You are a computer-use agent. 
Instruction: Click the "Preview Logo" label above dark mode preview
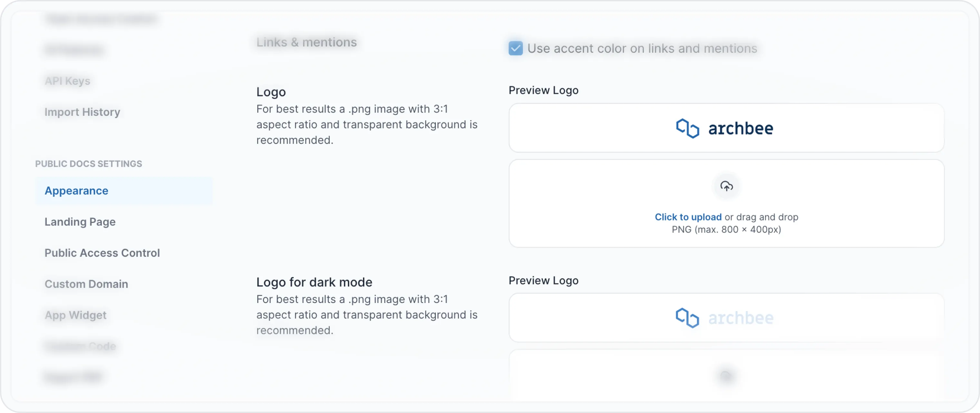click(543, 280)
